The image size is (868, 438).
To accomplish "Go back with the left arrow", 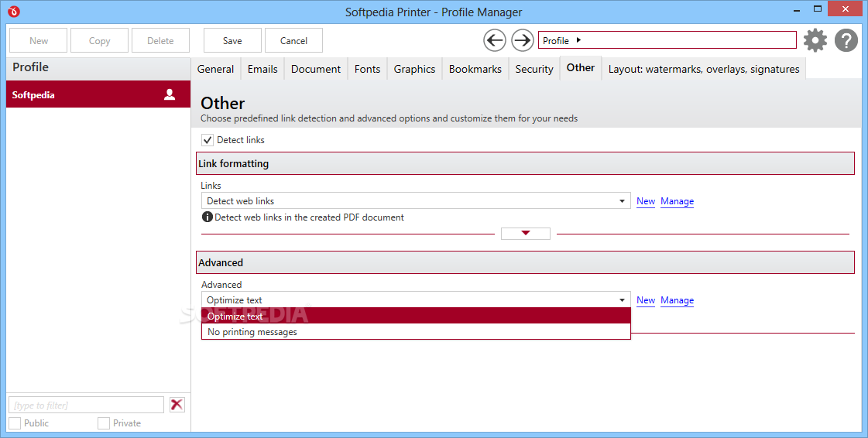I will [x=494, y=40].
